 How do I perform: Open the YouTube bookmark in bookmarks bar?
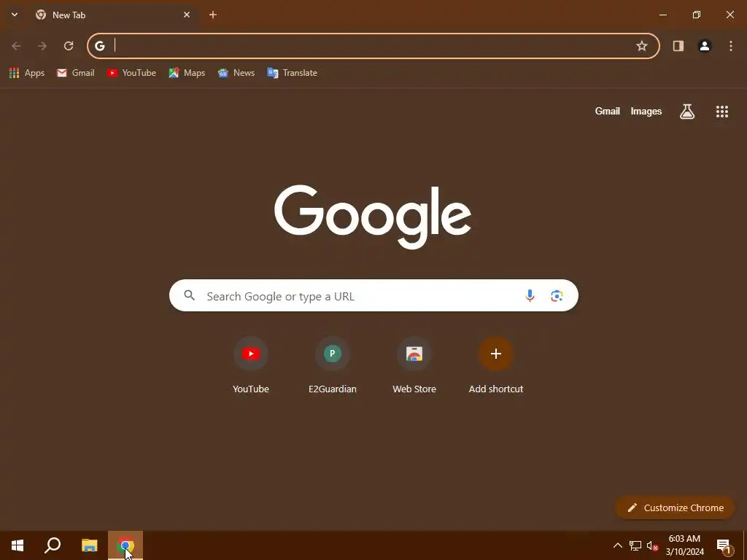[131, 73]
